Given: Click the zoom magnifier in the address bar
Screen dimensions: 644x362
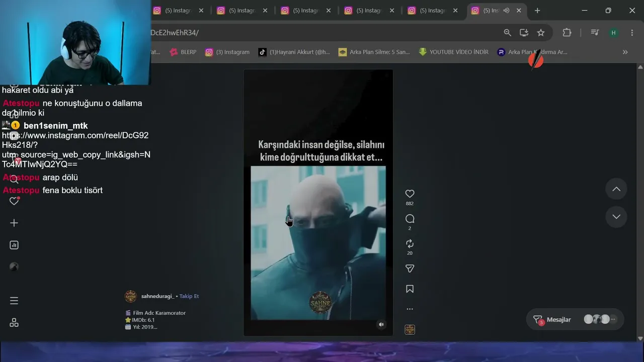Looking at the screenshot, I should (507, 33).
